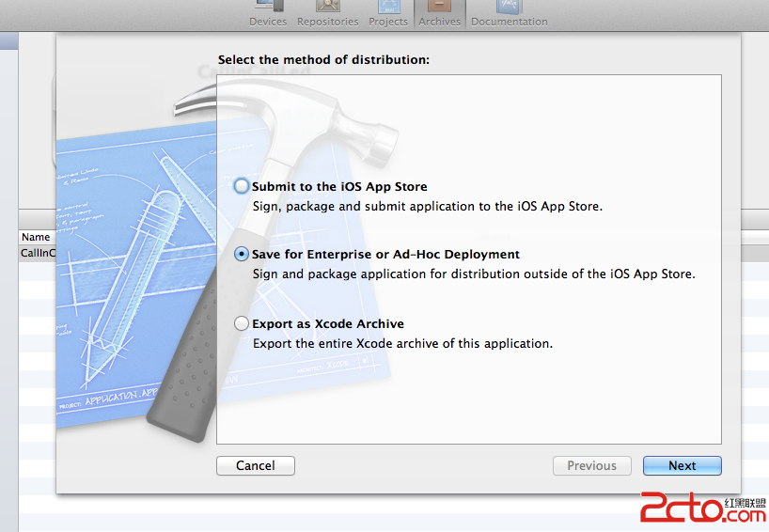Viewport: 769px width, 532px height.
Task: Open the Documentation toolbar icon
Action: pyautogui.click(x=509, y=13)
